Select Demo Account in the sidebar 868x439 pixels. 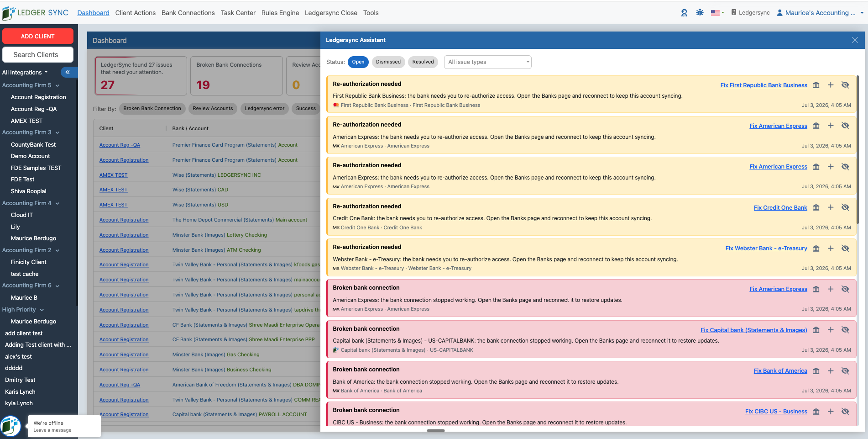coord(31,156)
